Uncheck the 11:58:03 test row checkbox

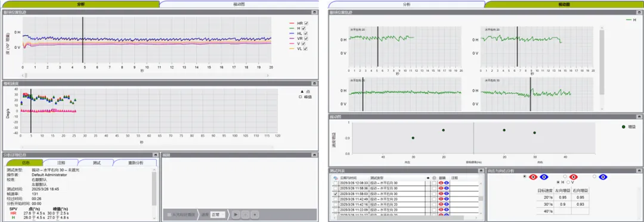[x=336, y=194]
